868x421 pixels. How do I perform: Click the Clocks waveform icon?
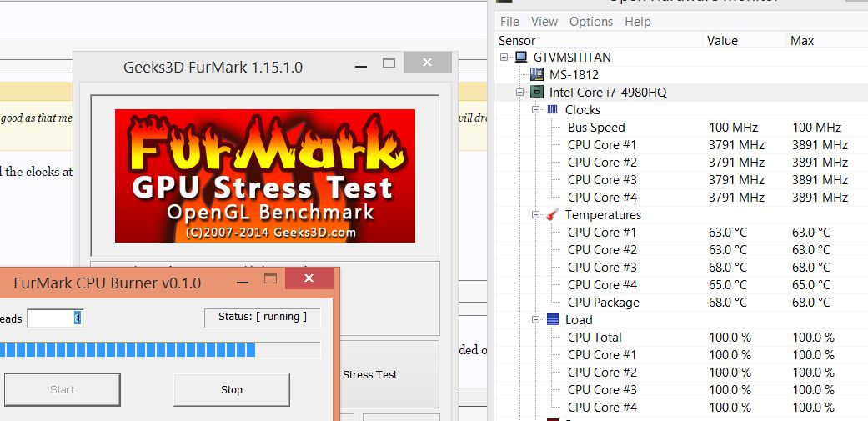click(553, 110)
